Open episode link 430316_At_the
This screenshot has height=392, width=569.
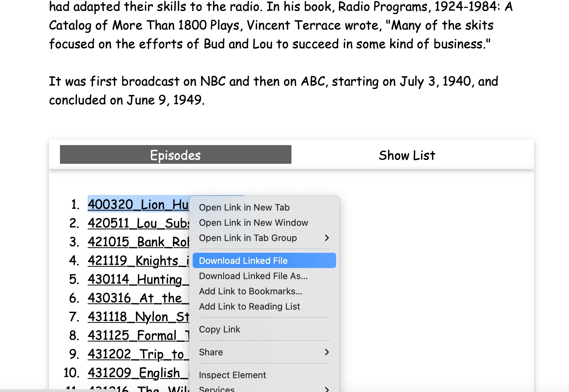(x=138, y=298)
